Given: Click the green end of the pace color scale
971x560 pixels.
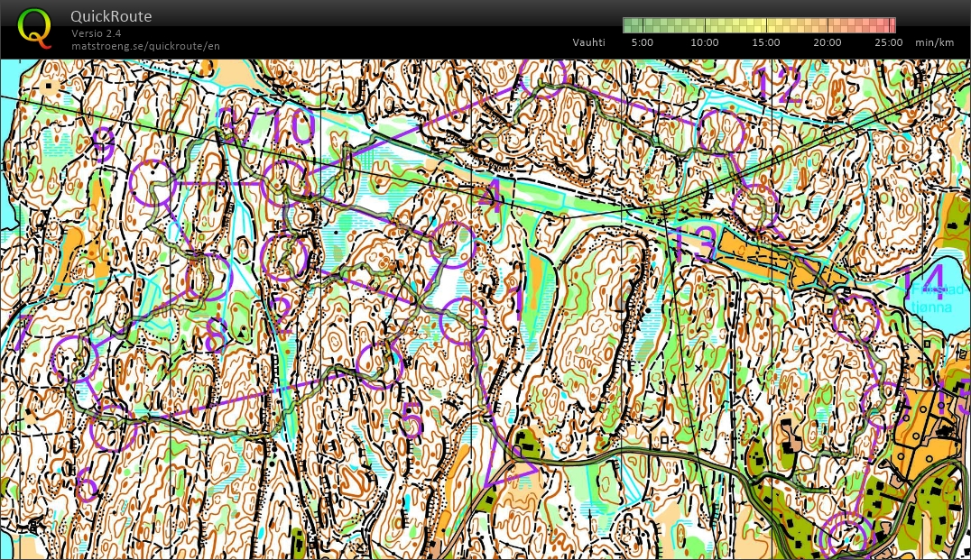Looking at the screenshot, I should coord(630,25).
